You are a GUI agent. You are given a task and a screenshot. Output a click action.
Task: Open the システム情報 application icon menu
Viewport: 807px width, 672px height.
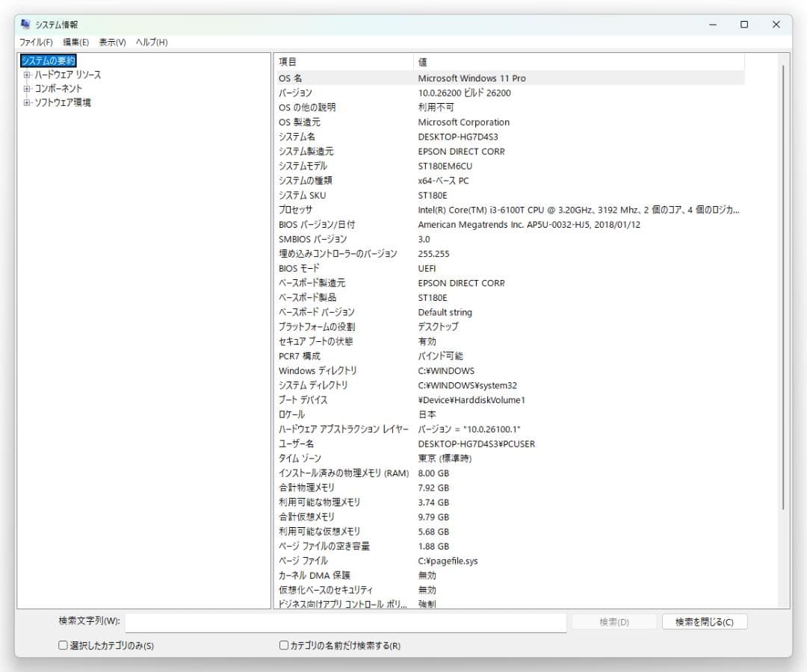tap(27, 24)
